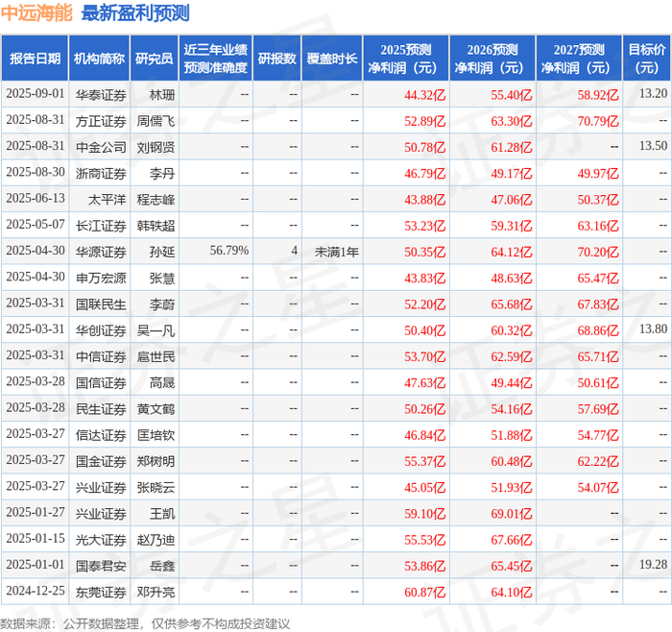Click analyst name 黄文鹤
The width and height of the screenshot is (672, 632).
[x=156, y=408]
